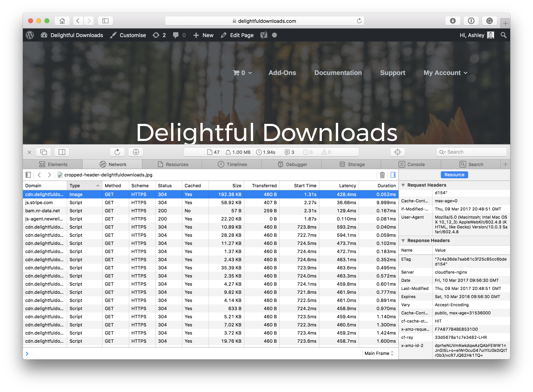Open Add-Ons navigation link
Screen dimensions: 533x392
click(282, 73)
